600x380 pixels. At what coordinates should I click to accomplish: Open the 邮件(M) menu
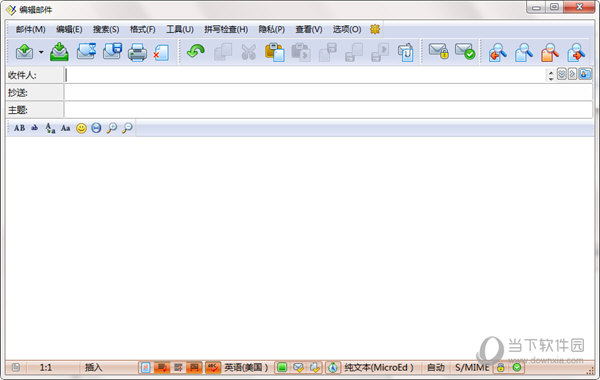[x=31, y=29]
